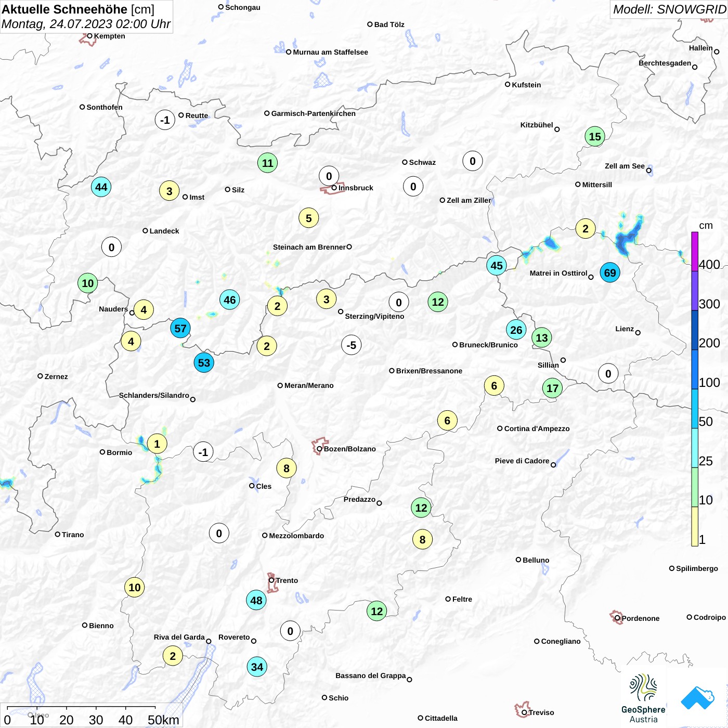Image resolution: width=728 pixels, height=728 pixels.
Task: Click the Matrei in Osttirol label
Action: [558, 273]
